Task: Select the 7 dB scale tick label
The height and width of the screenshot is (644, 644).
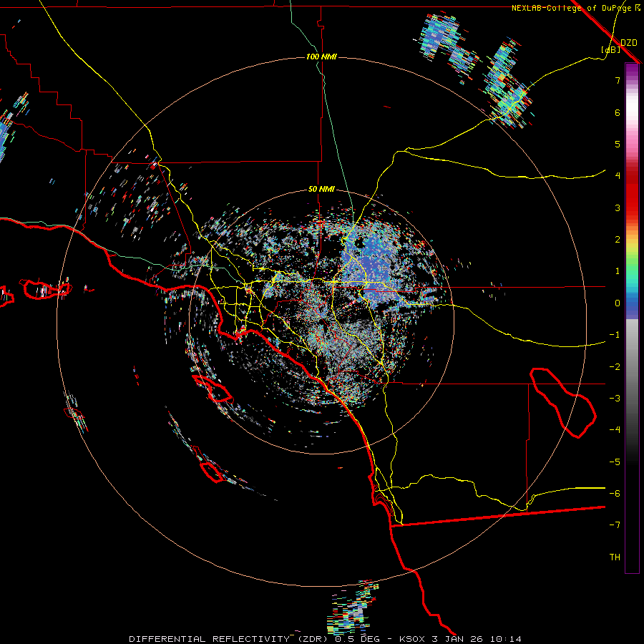Action: pyautogui.click(x=618, y=80)
